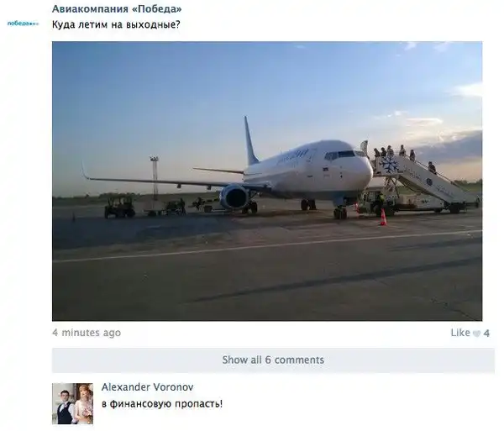
Task: Click the man in vest on commenter avatar
Action: click(65, 407)
